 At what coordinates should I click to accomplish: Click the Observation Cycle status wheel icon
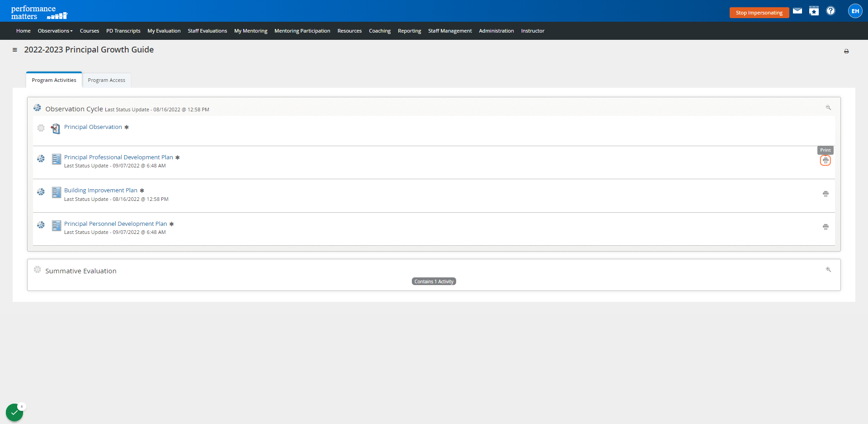[x=37, y=108]
